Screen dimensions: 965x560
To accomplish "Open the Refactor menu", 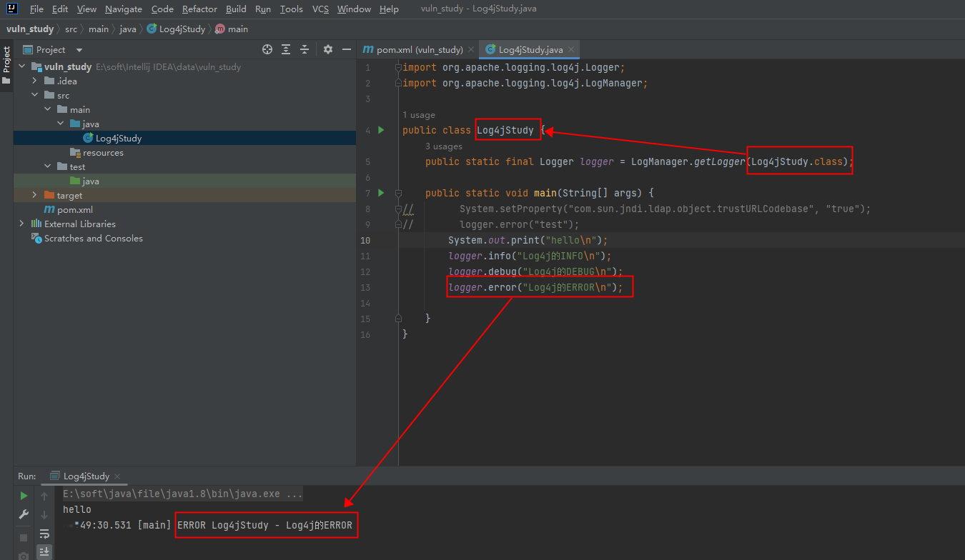I will pos(199,9).
